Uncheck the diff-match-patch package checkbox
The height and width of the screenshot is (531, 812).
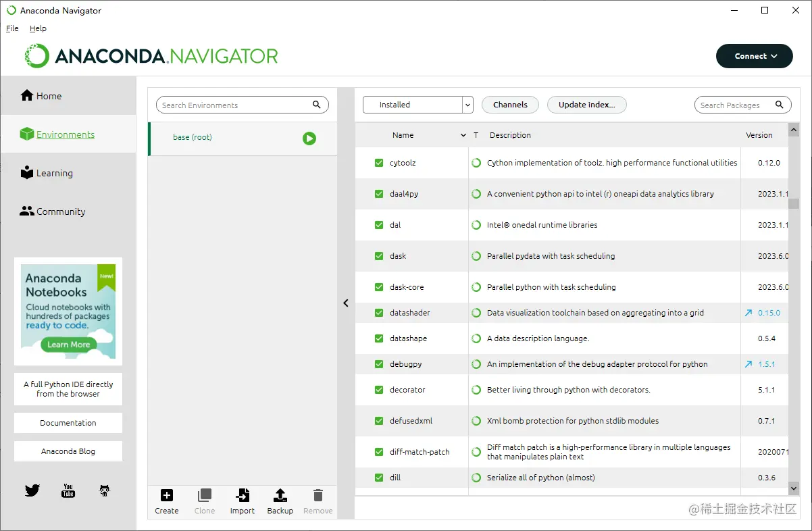(x=379, y=452)
